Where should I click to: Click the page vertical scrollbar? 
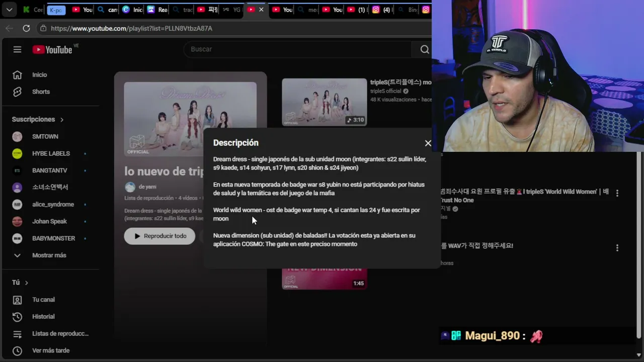[x=639, y=246]
